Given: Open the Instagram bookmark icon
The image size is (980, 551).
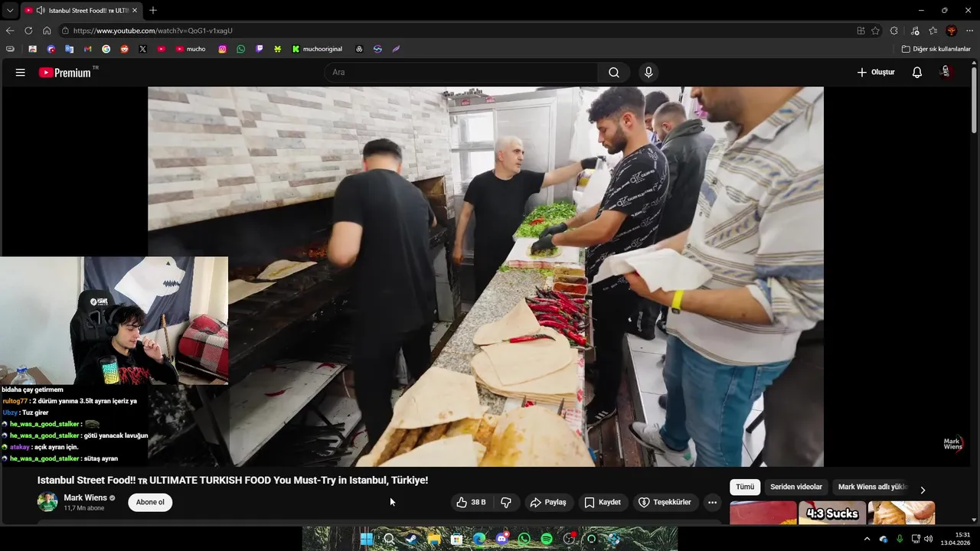Looking at the screenshot, I should (x=223, y=49).
